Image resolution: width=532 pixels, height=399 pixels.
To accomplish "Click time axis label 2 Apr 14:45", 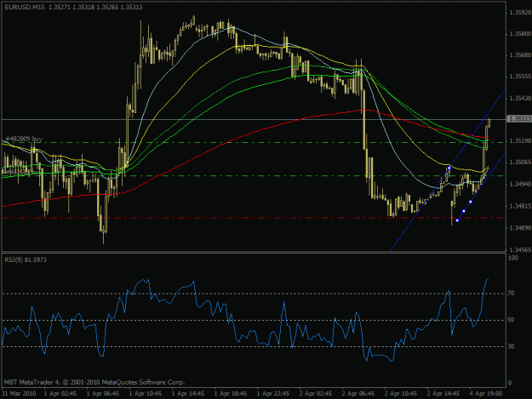I will 443,394.
